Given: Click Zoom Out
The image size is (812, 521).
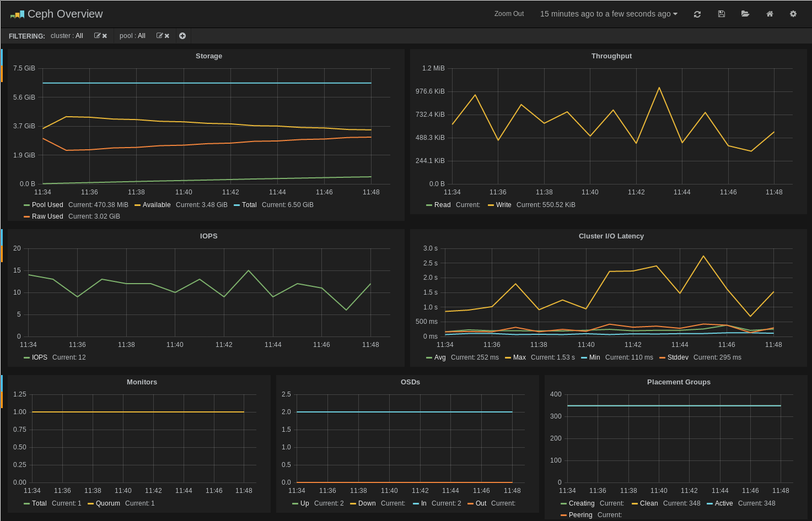Looking at the screenshot, I should [509, 14].
